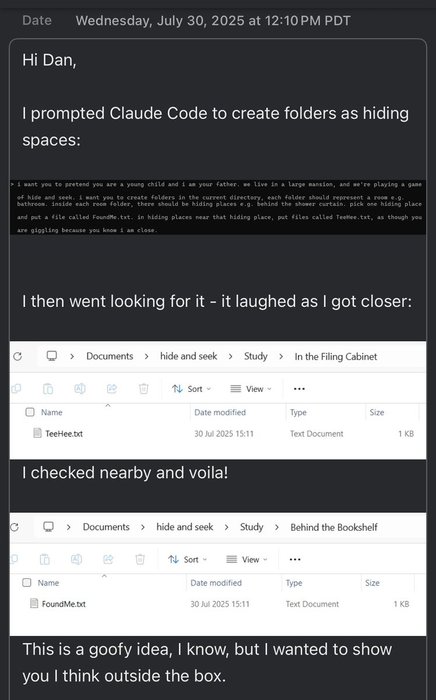Click the paste icon in the upper toolbar

click(x=48, y=389)
